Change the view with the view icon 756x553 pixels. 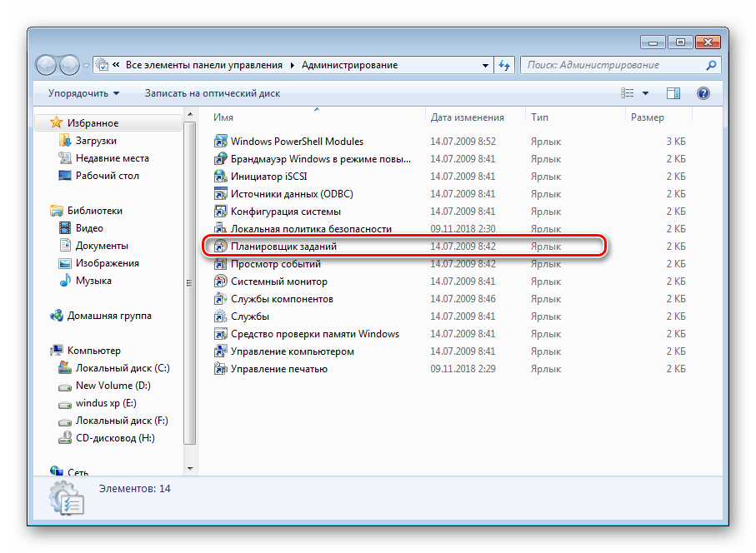(628, 93)
